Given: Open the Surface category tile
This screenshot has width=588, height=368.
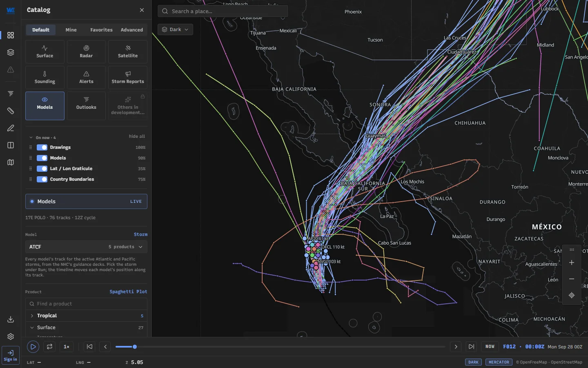Looking at the screenshot, I should point(45,52).
